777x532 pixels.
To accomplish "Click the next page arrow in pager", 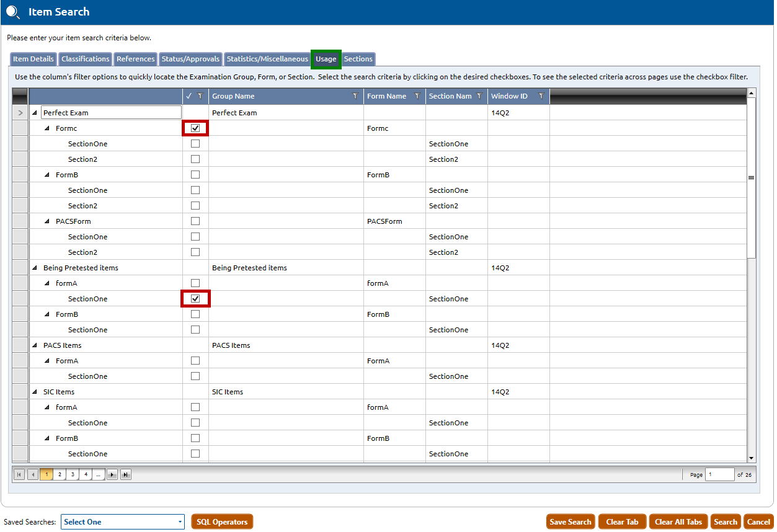I will click(x=112, y=475).
